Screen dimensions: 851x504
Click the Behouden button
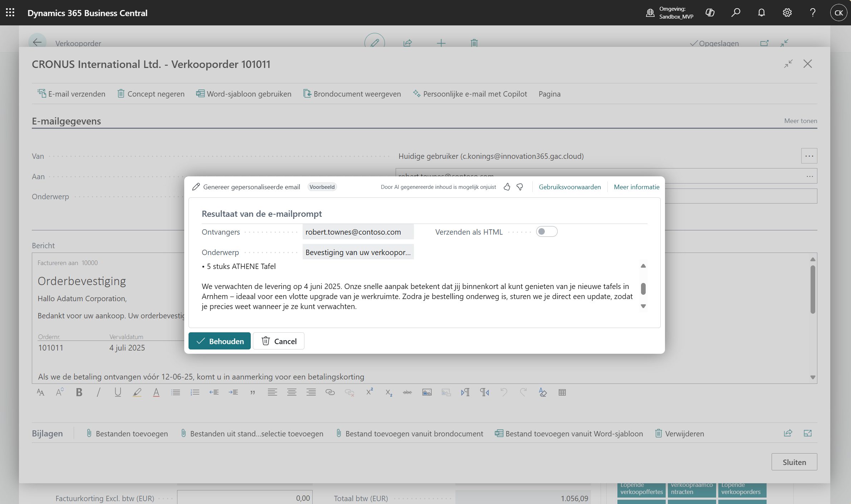[219, 341]
